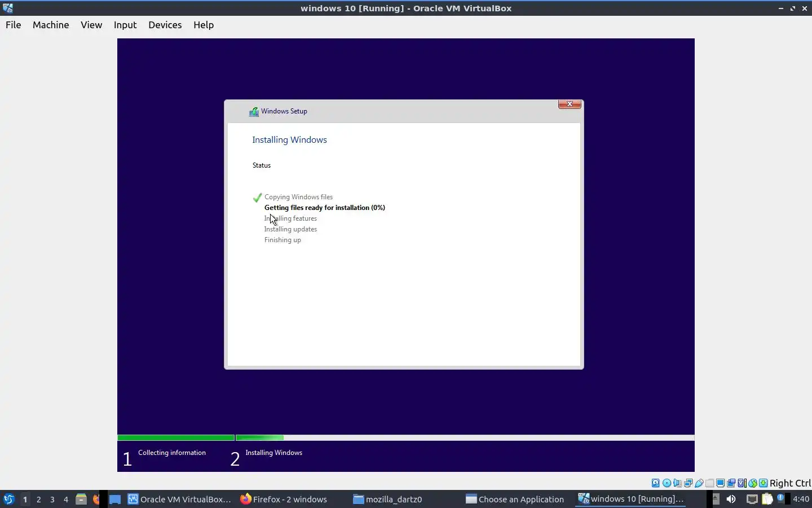Open the file manager taskbar launcher
812x508 pixels.
click(x=81, y=499)
